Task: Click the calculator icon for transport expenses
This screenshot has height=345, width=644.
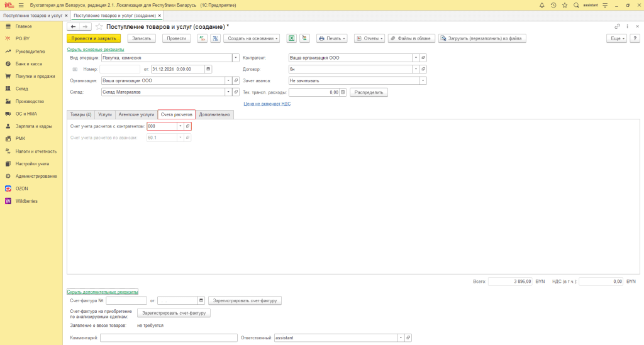Action: pyautogui.click(x=343, y=92)
